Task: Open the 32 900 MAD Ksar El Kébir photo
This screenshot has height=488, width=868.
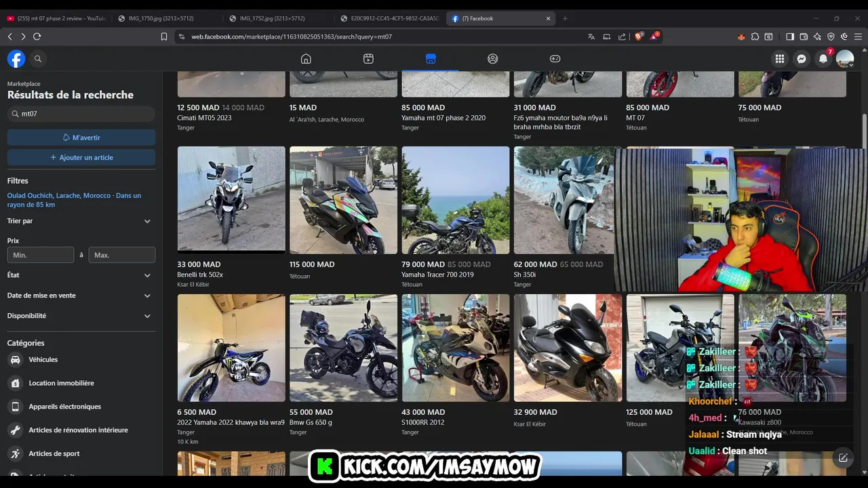Action: (568, 348)
